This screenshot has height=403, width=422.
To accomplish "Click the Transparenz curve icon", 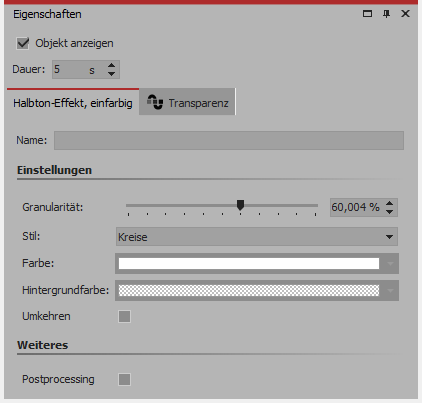I will 155,102.
